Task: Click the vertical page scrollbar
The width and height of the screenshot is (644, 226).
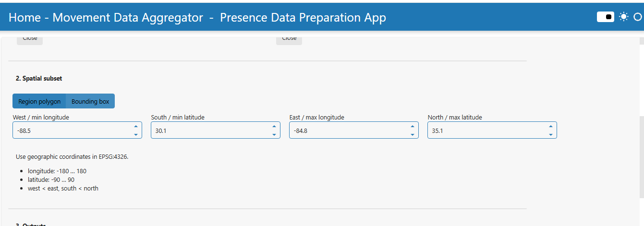Action: [642, 156]
